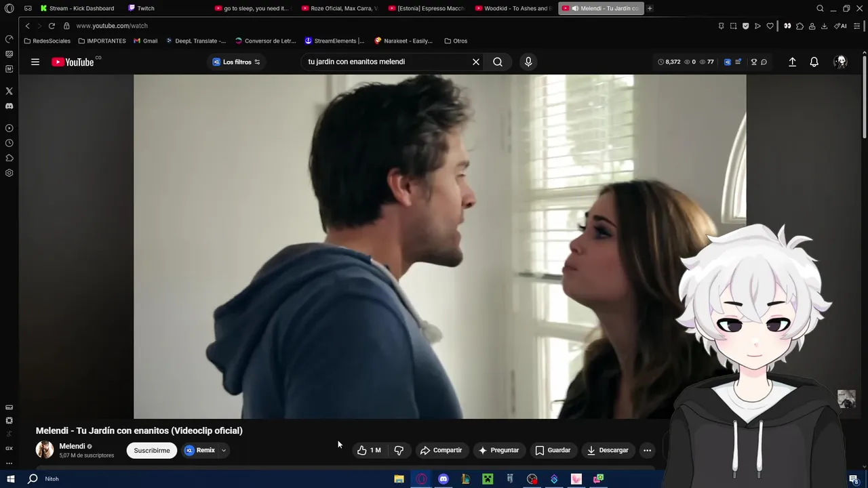
Task: Open the Narakeet bookmark
Action: pyautogui.click(x=403, y=41)
